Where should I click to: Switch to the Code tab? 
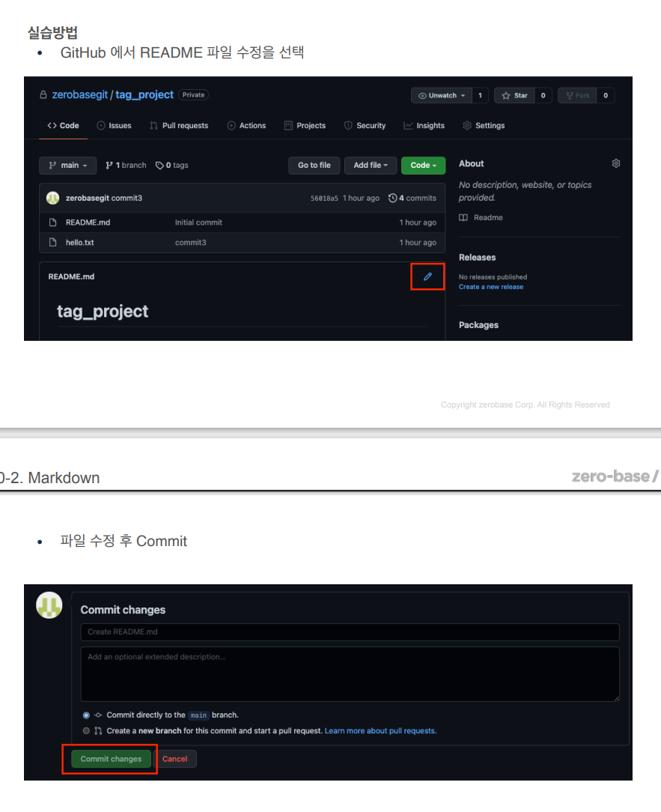63,125
